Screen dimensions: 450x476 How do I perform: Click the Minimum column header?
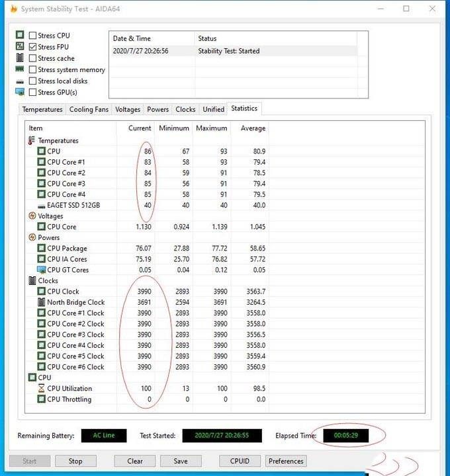(x=174, y=128)
